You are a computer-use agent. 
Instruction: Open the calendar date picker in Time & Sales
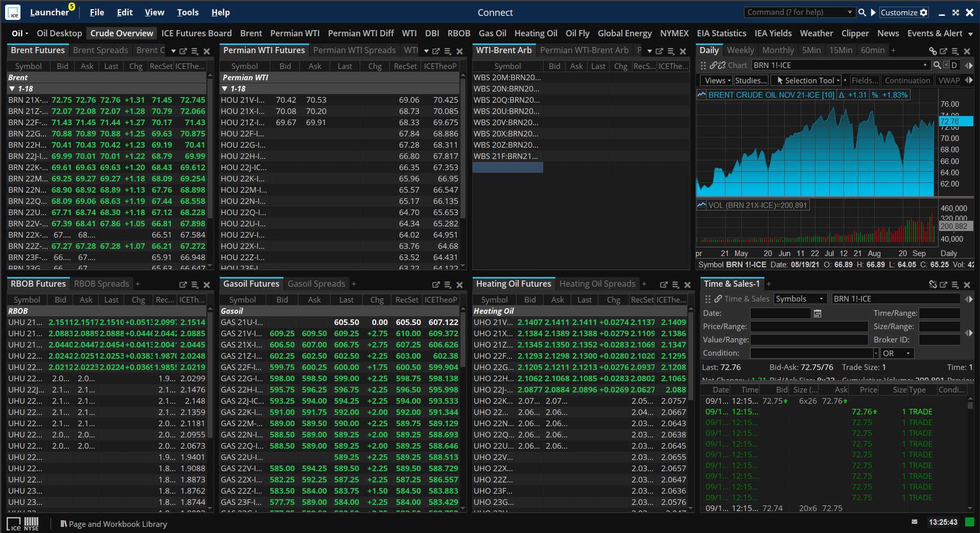coord(817,313)
